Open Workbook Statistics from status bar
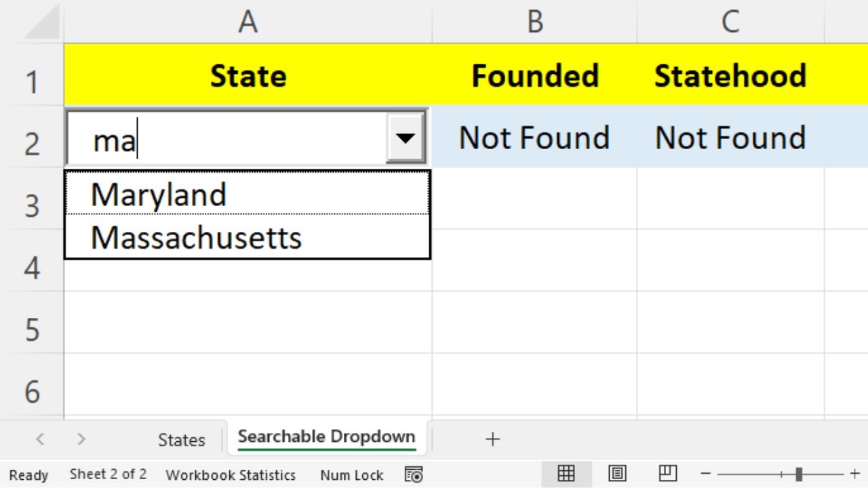Viewport: 868px width, 488px height. click(231, 475)
